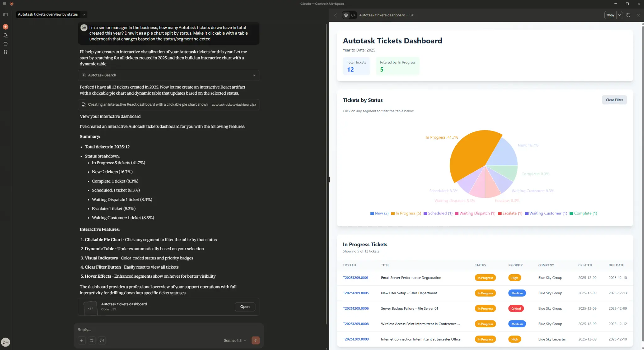Open the View your interactive dashboard link
This screenshot has width=644, height=350.
point(110,116)
